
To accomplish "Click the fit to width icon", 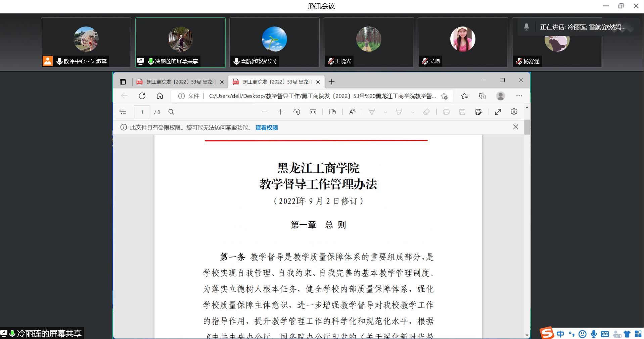I will (x=313, y=112).
